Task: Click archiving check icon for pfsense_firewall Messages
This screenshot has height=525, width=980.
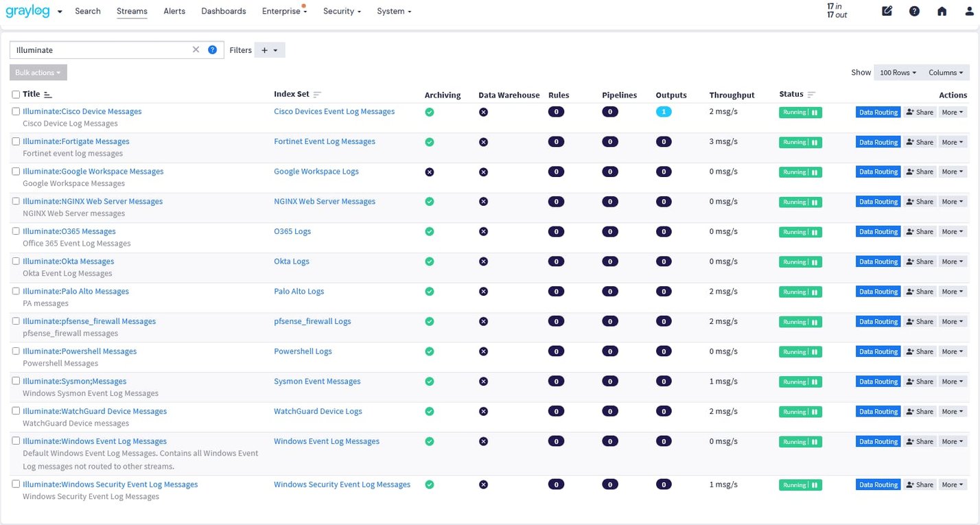Action: (430, 321)
